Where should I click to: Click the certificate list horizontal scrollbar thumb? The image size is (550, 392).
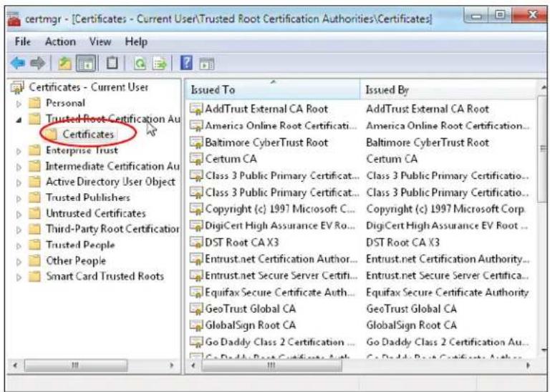(x=271, y=366)
